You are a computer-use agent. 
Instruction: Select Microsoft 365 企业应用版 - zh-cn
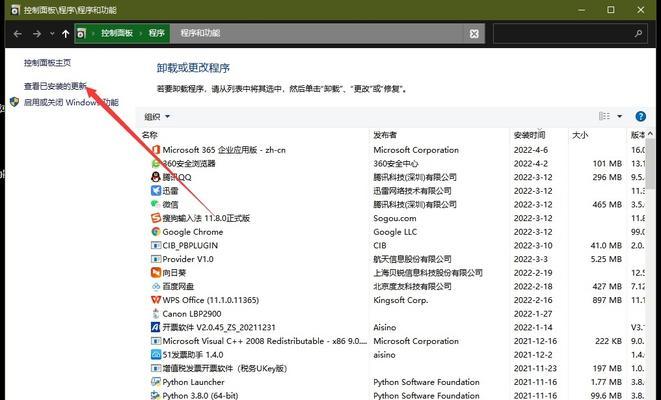224,150
